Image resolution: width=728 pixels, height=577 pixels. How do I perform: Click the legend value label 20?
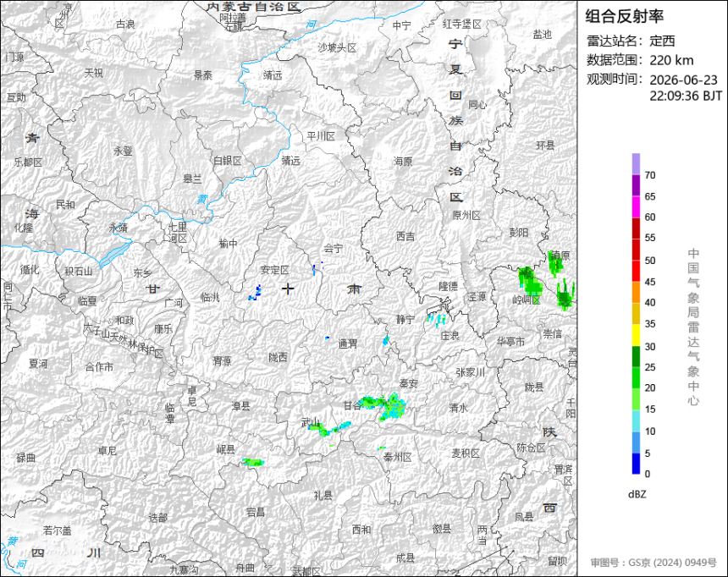pos(650,387)
